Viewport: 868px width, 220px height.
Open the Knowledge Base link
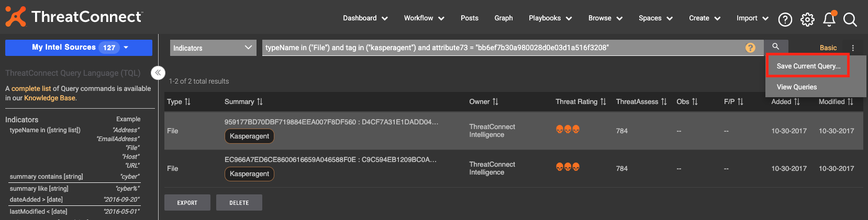(x=50, y=98)
